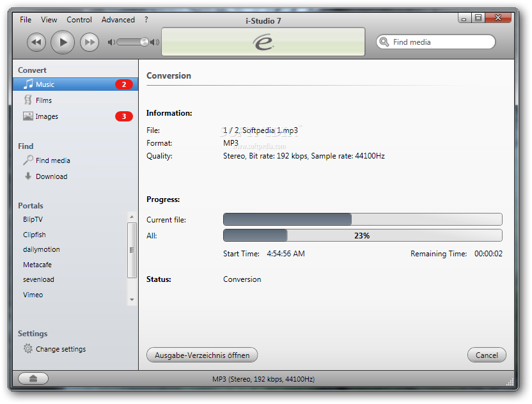The width and height of the screenshot is (532, 404).
Task: Click the volume slider knob
Action: (145, 42)
